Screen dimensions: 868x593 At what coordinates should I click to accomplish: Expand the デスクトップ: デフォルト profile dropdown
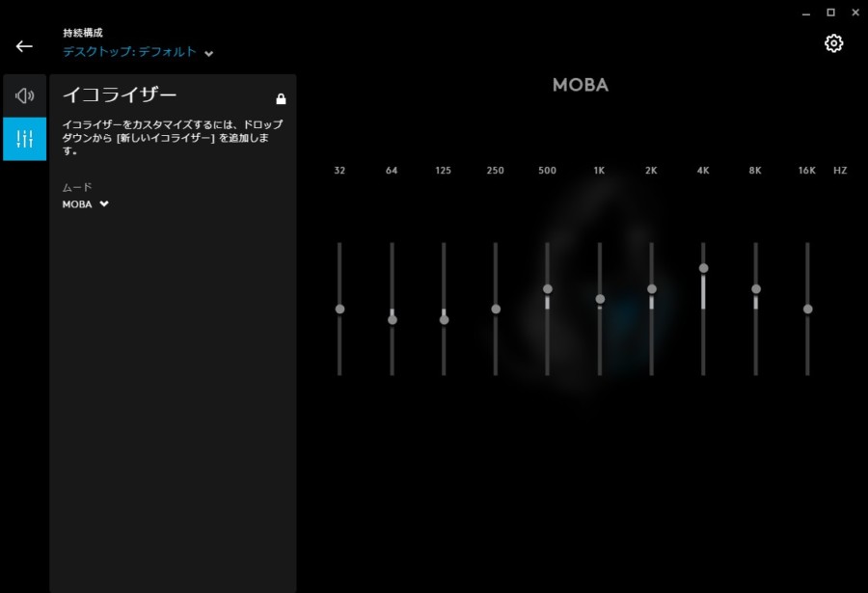(x=130, y=52)
